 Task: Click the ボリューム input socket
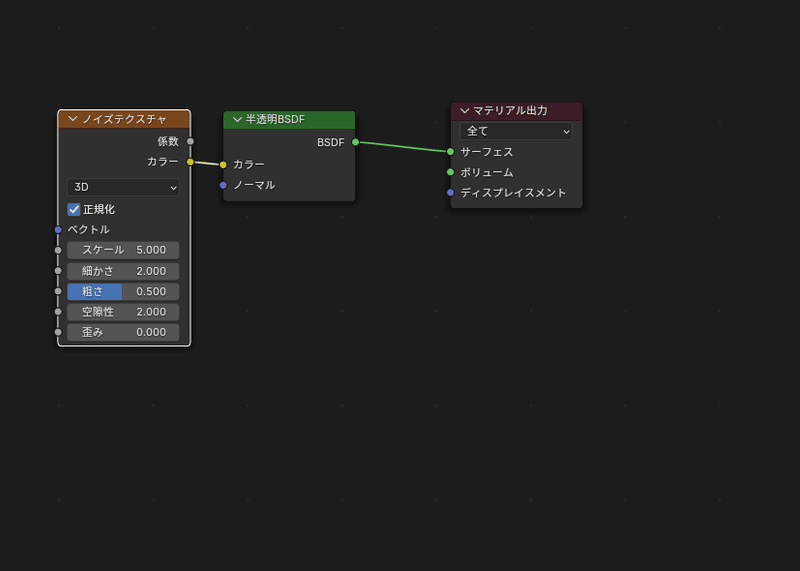tap(451, 172)
